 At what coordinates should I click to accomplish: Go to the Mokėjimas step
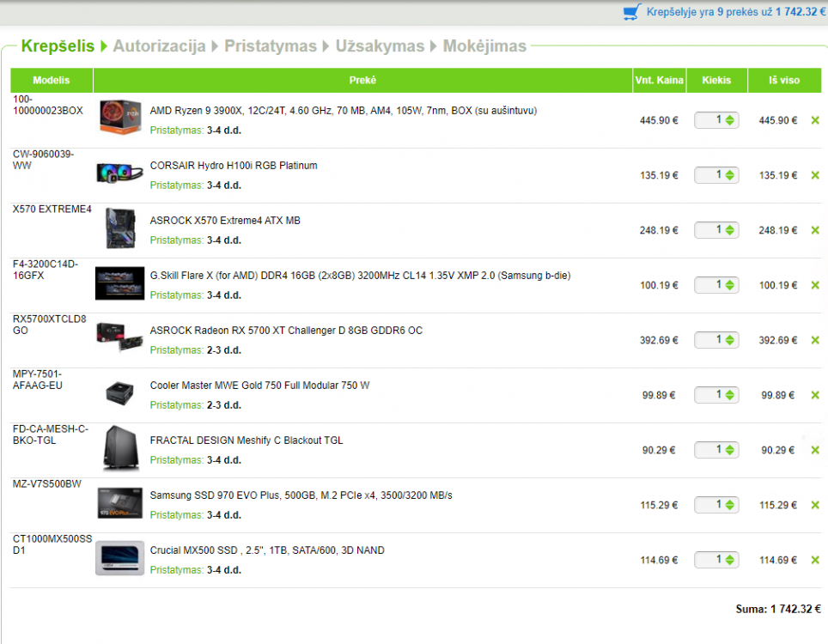484,46
